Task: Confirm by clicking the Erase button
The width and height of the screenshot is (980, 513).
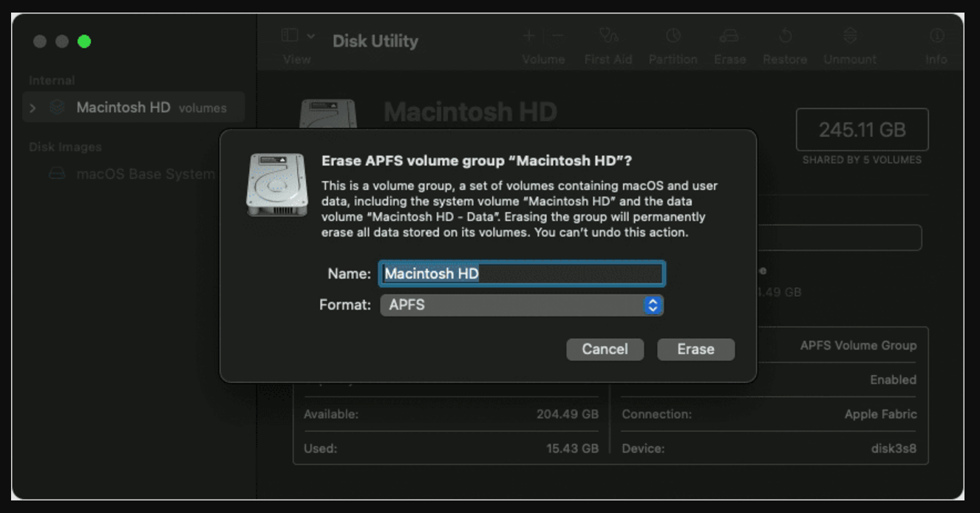Action: click(695, 349)
